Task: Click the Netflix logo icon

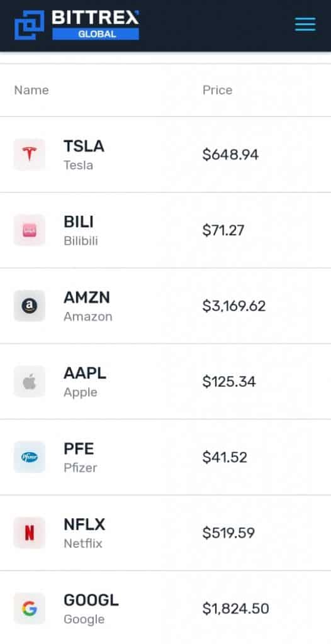Action: point(30,533)
